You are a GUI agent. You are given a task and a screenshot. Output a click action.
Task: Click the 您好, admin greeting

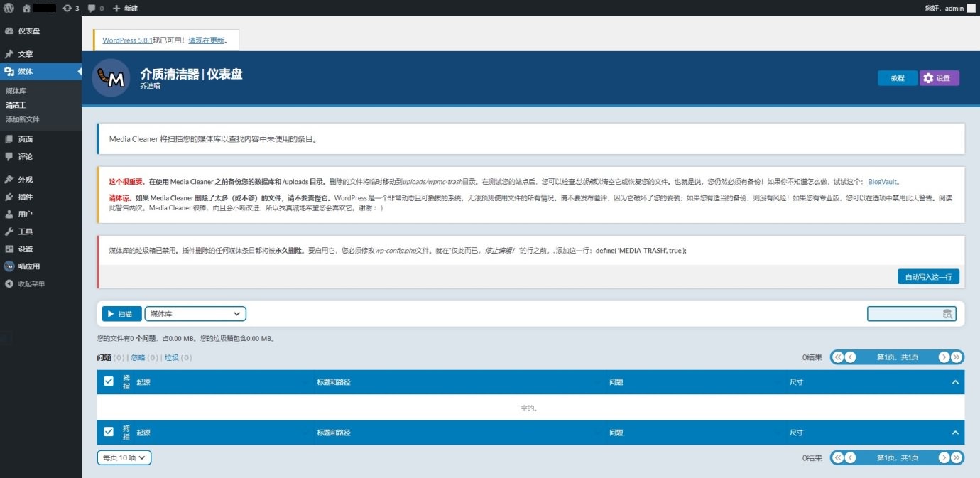[x=944, y=8]
